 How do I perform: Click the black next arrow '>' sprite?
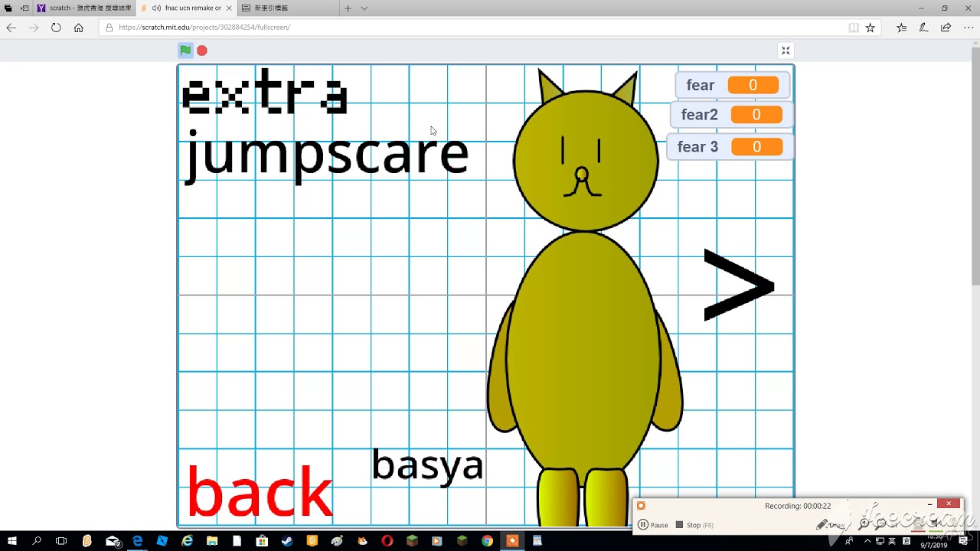pos(739,285)
